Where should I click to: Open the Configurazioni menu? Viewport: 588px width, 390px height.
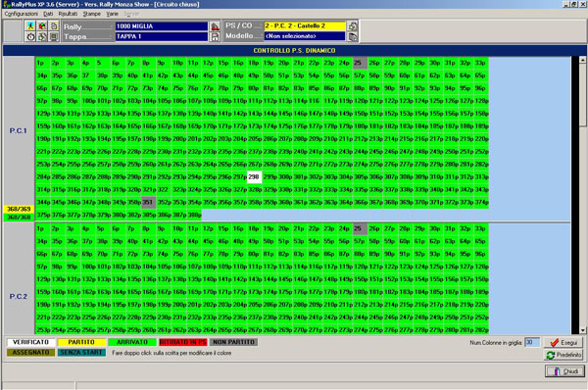pos(21,14)
